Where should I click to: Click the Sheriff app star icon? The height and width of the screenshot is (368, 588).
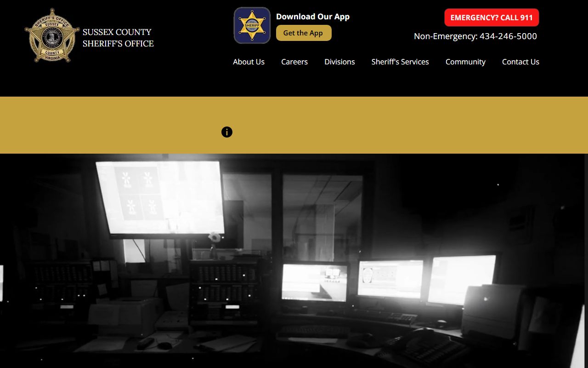coord(252,25)
